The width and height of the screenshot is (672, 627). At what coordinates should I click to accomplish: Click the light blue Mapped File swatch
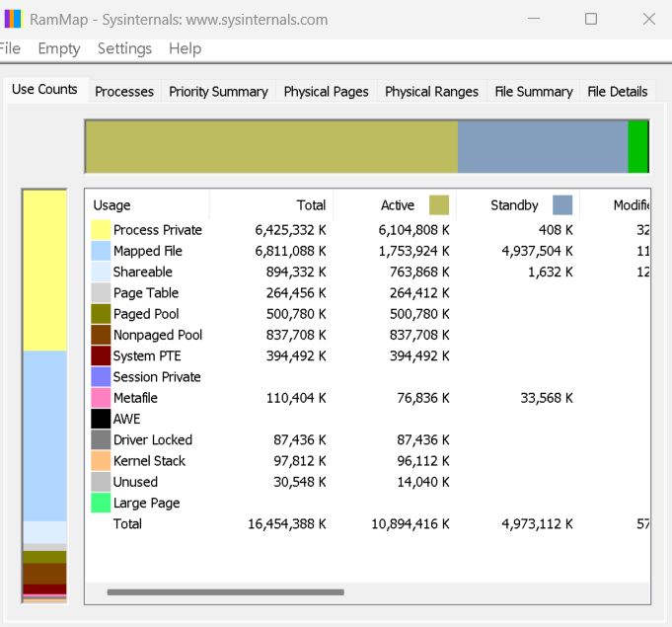point(101,251)
